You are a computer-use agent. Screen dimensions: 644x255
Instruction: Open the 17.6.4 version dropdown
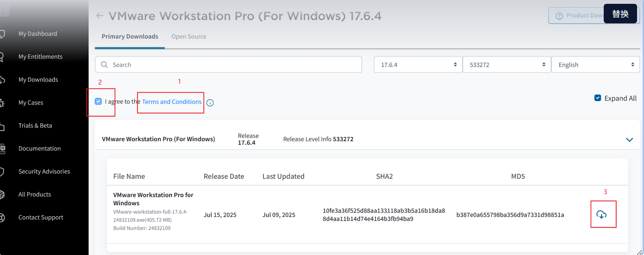(418, 65)
